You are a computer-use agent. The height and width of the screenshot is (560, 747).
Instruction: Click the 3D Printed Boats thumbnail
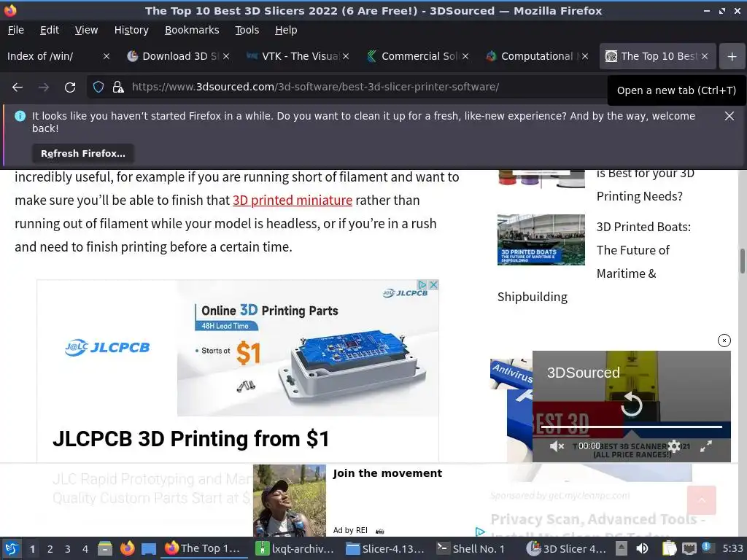click(541, 239)
